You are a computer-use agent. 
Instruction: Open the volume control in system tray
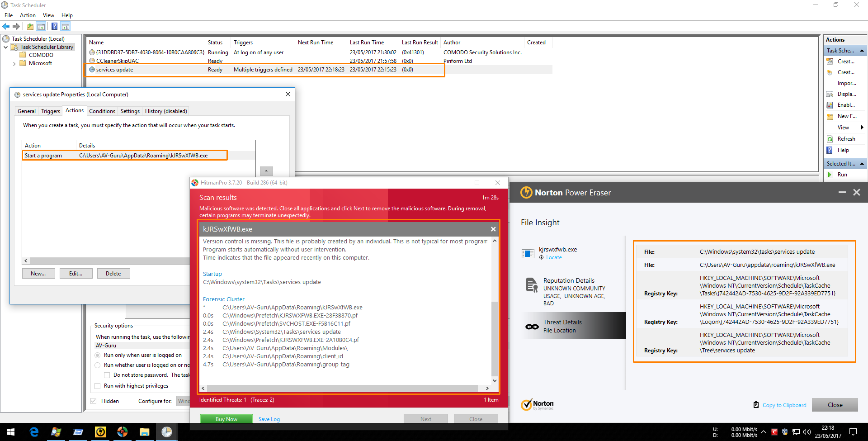click(x=807, y=432)
